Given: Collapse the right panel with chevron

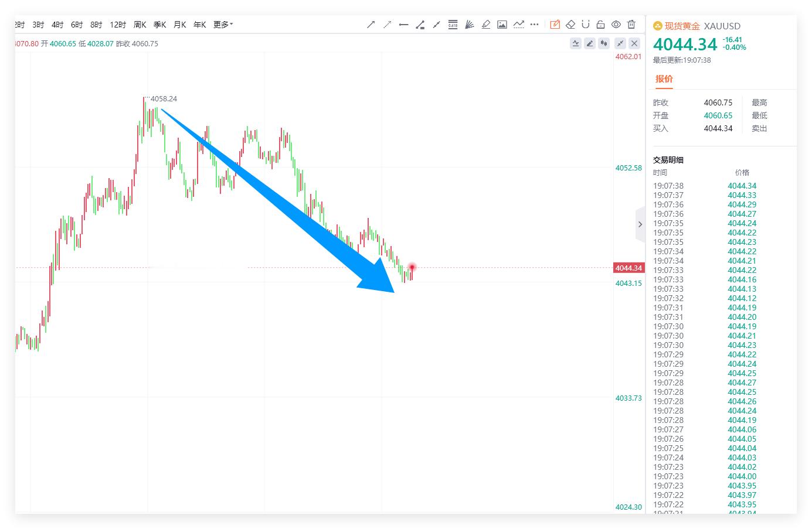Looking at the screenshot, I should [x=640, y=224].
